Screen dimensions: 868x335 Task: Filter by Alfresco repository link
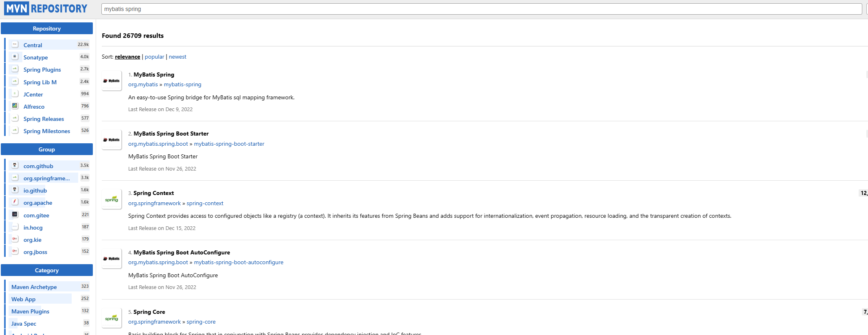tap(34, 107)
